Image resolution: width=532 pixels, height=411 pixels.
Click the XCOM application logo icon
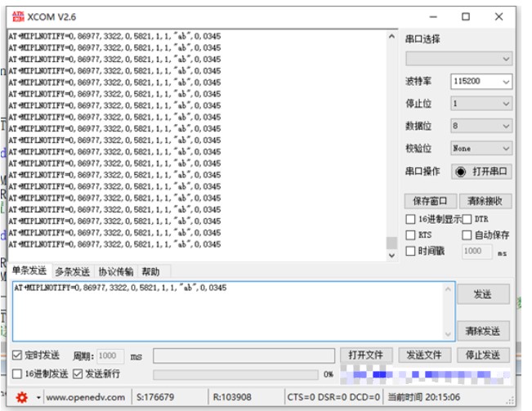[18, 16]
